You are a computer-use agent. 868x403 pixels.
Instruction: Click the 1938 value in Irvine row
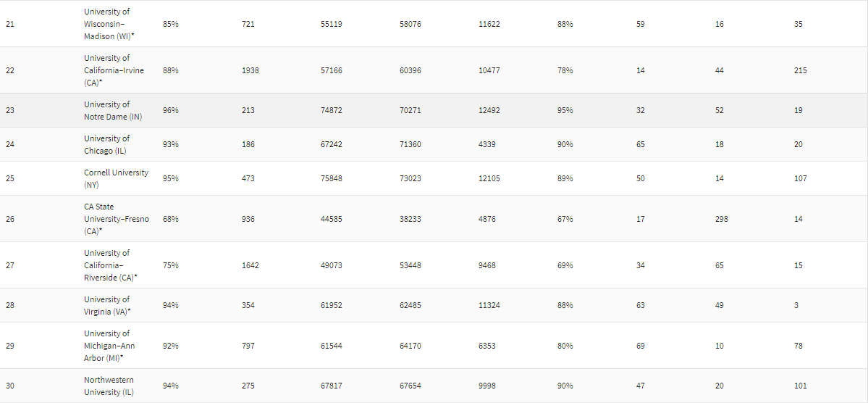(250, 70)
